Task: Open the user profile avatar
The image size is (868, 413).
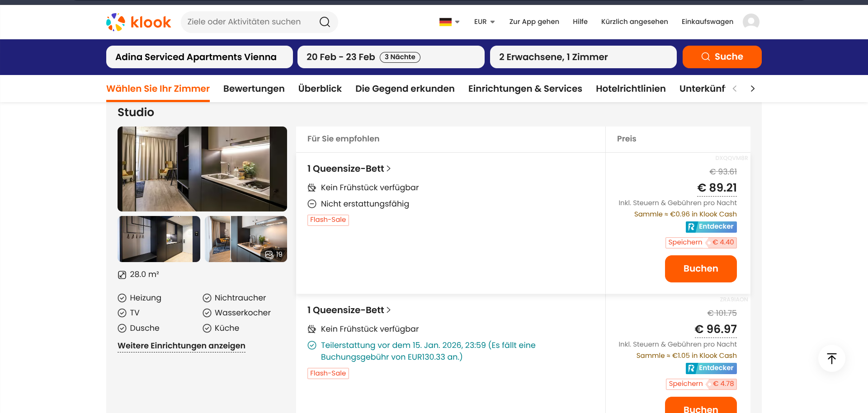Action: pyautogui.click(x=751, y=22)
